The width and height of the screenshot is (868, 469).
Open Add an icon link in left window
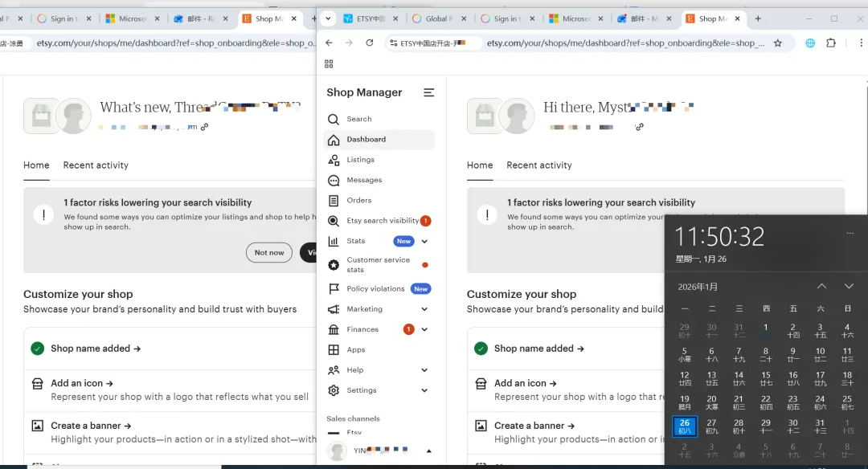pos(82,383)
